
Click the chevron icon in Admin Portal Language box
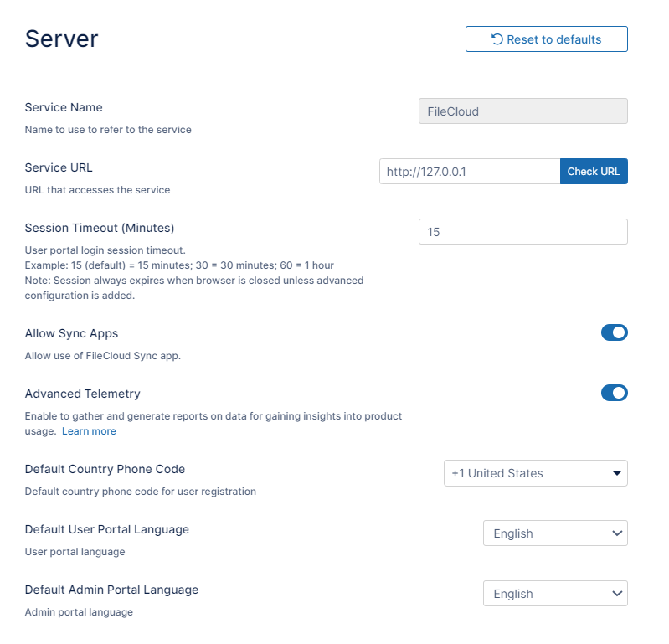617,594
